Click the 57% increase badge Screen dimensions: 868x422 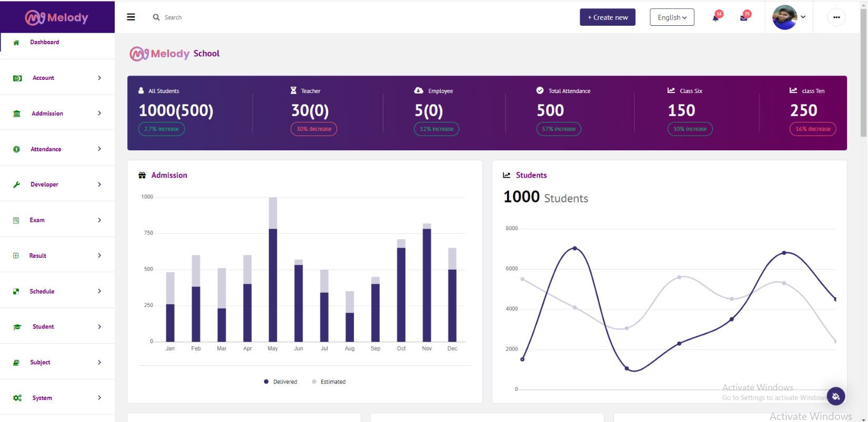pos(559,129)
